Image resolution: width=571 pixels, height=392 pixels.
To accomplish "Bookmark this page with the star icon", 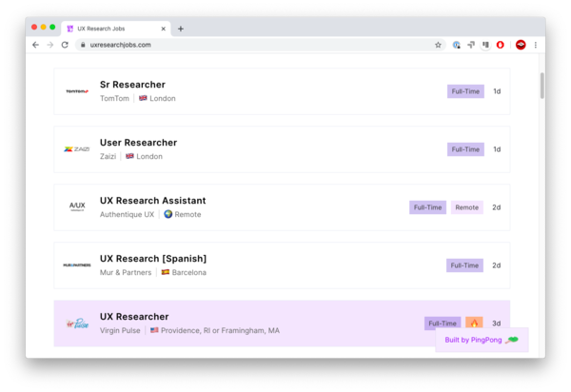I will [x=438, y=45].
